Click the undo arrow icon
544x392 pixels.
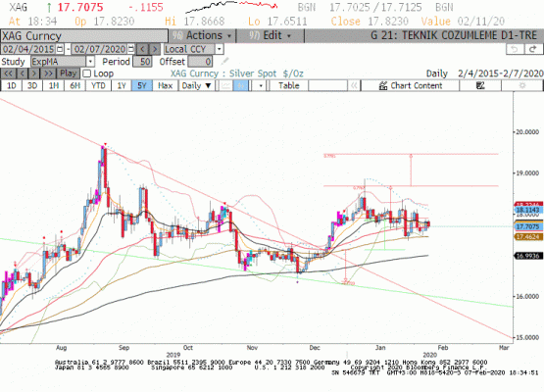(515, 49)
